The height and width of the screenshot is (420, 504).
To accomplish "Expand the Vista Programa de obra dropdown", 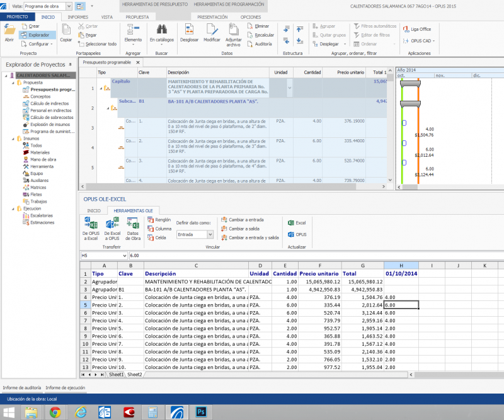I will click(x=67, y=5).
